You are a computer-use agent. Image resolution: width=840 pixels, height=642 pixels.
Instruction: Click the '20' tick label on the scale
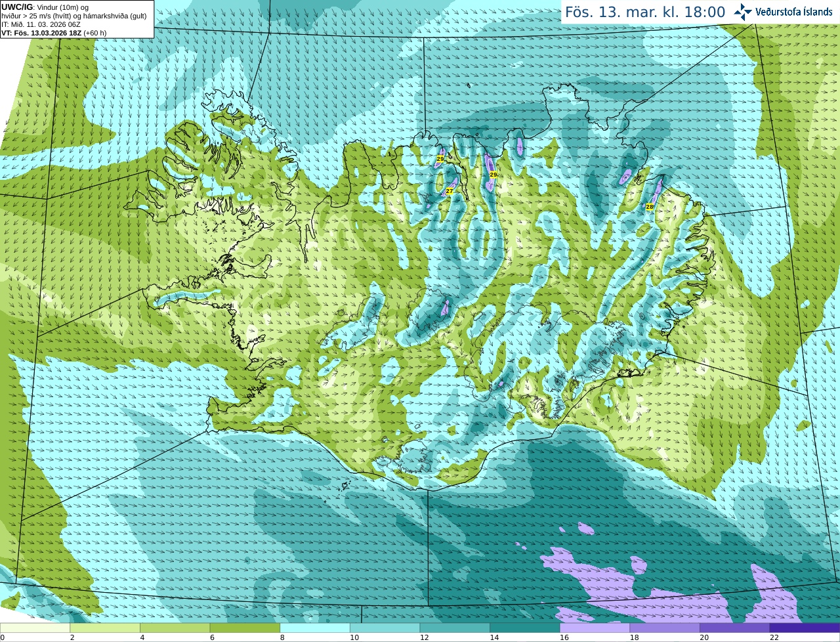click(704, 637)
